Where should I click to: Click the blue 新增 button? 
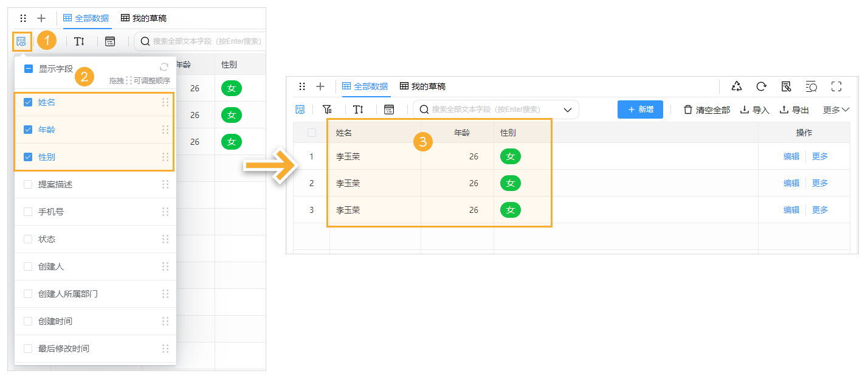pos(640,110)
